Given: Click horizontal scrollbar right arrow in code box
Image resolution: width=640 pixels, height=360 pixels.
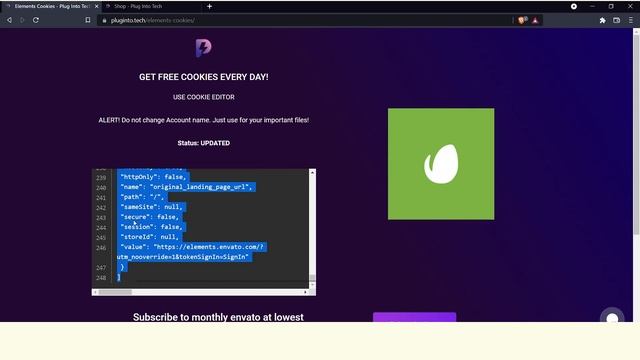Looking at the screenshot, I should click(x=305, y=292).
